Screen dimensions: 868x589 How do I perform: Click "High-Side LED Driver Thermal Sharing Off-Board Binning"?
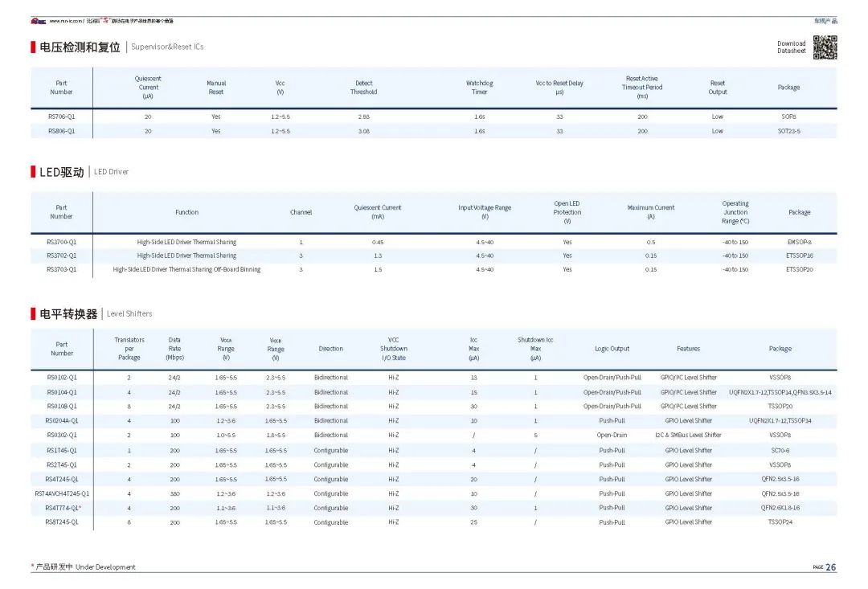coord(186,269)
